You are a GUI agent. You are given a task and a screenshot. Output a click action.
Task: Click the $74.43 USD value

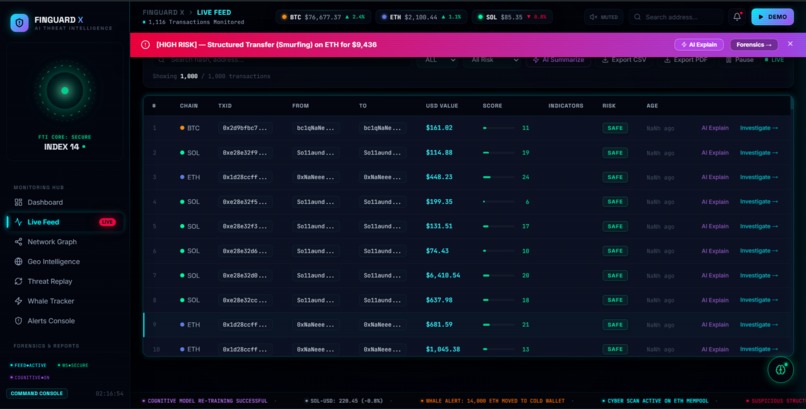pyautogui.click(x=437, y=251)
